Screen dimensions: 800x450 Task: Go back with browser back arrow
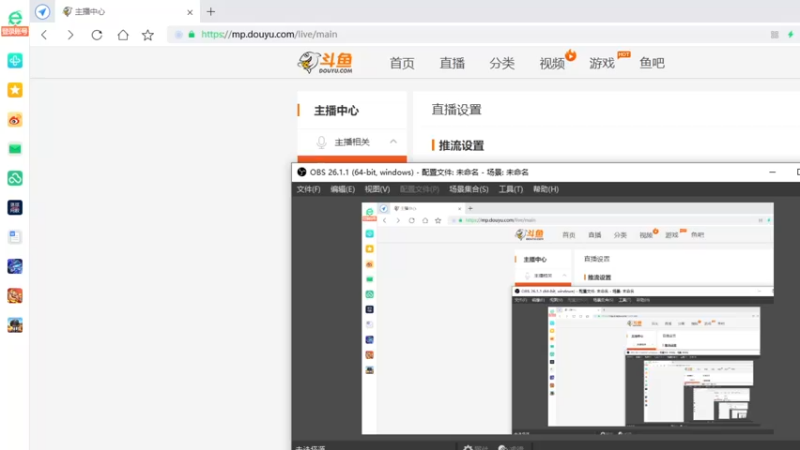click(44, 35)
